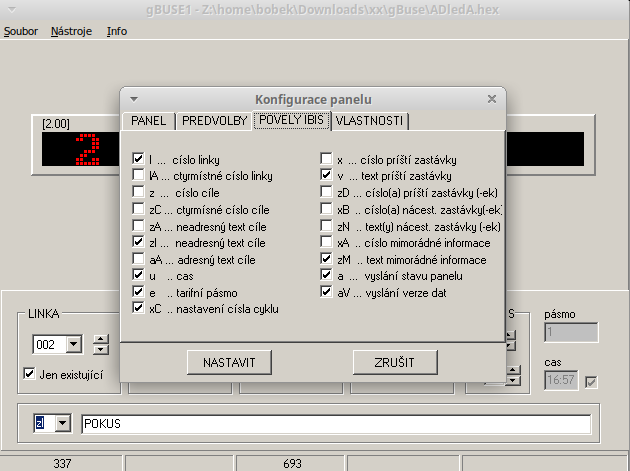
Task: Check 'z ... císlo cíle' checkbox
Action: 138,192
